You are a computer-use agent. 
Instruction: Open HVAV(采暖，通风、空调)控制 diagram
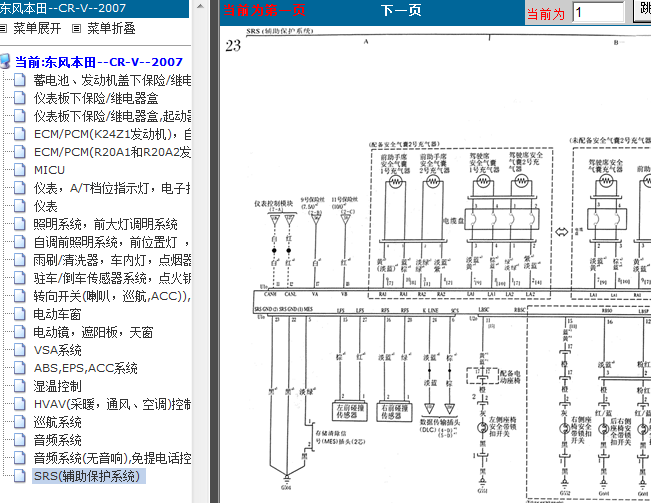pos(112,404)
